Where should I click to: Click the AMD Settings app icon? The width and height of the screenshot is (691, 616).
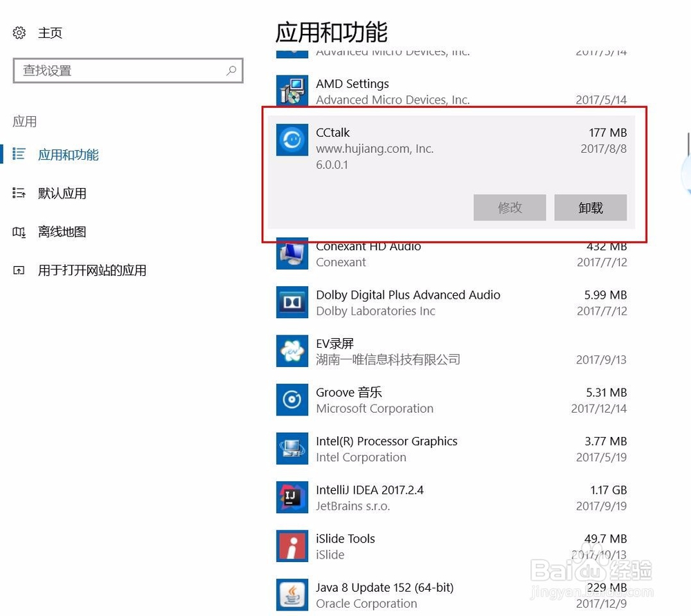pyautogui.click(x=292, y=91)
